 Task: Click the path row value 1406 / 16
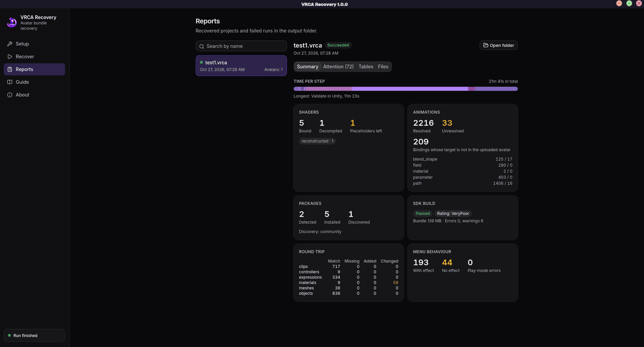(503, 184)
